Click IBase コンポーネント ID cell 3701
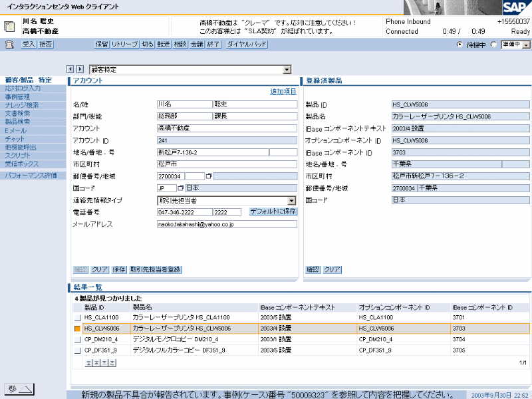The image size is (532, 399). pos(490,318)
